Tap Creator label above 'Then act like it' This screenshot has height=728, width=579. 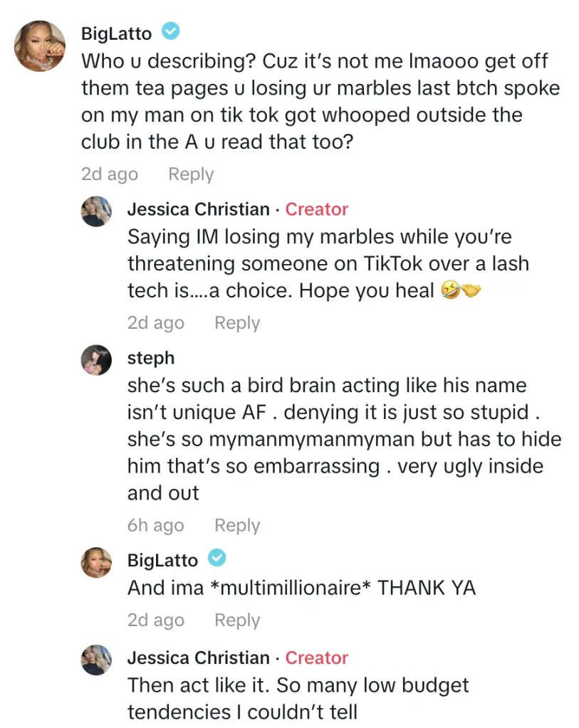(x=317, y=658)
